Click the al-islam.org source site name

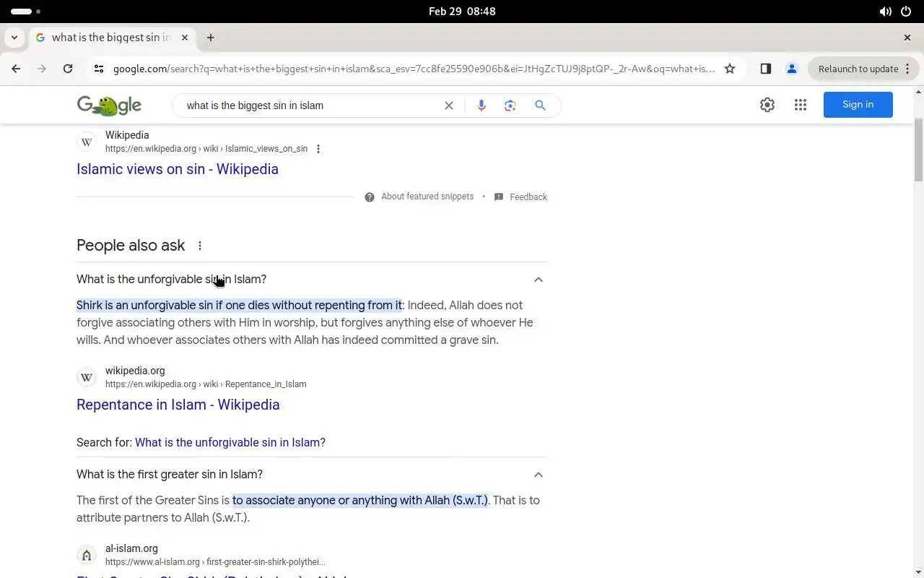click(x=131, y=548)
